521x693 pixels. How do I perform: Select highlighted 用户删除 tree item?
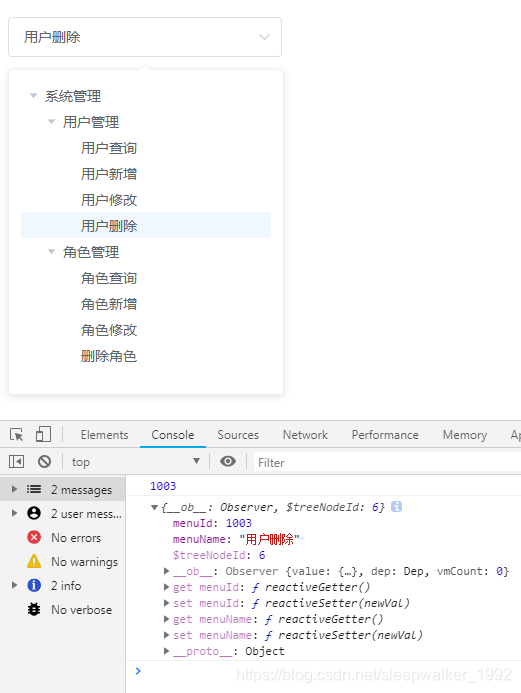[x=146, y=225]
